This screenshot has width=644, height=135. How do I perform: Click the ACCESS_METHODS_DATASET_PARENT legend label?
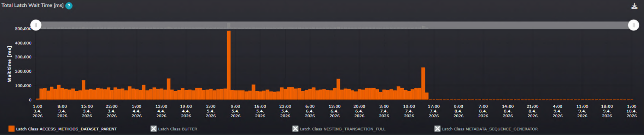pos(66,129)
